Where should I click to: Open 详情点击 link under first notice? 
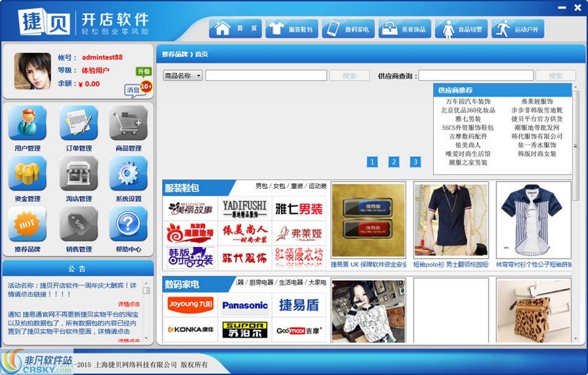pyautogui.click(x=129, y=304)
